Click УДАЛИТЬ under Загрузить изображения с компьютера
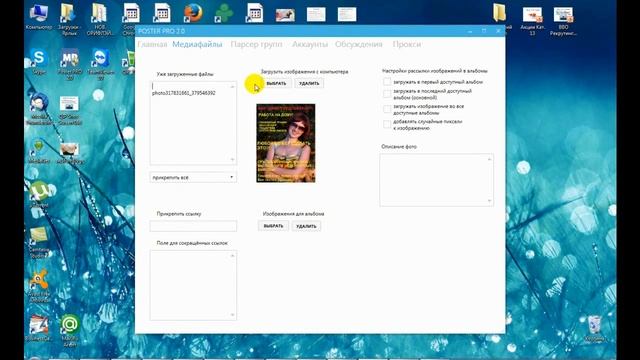Screen dimensions: 640x360 point(309,83)
